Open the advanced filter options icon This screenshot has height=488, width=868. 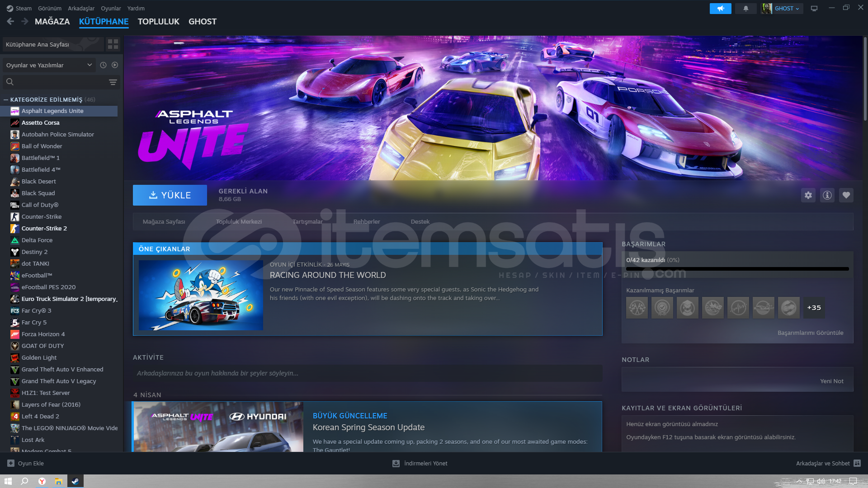113,82
